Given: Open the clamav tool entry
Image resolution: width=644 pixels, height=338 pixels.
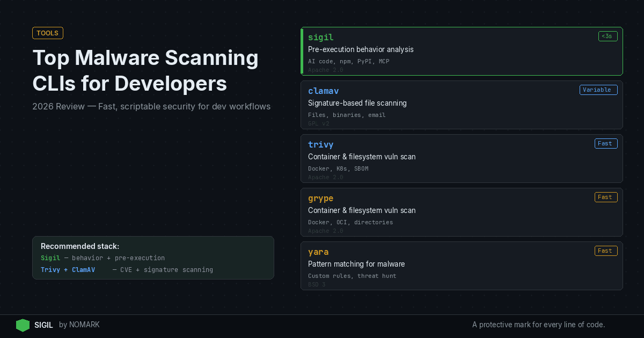Looking at the screenshot, I should click(323, 91).
